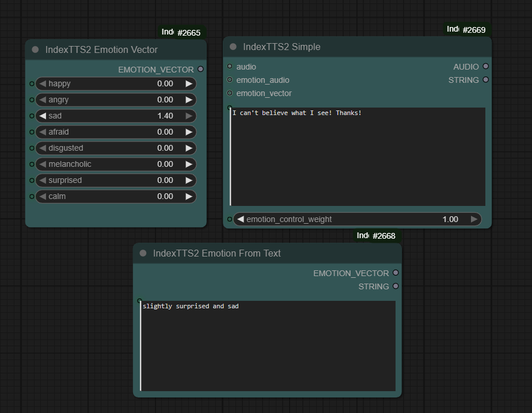
Task: Decrease the calm value with left arrow
Action: 43,197
